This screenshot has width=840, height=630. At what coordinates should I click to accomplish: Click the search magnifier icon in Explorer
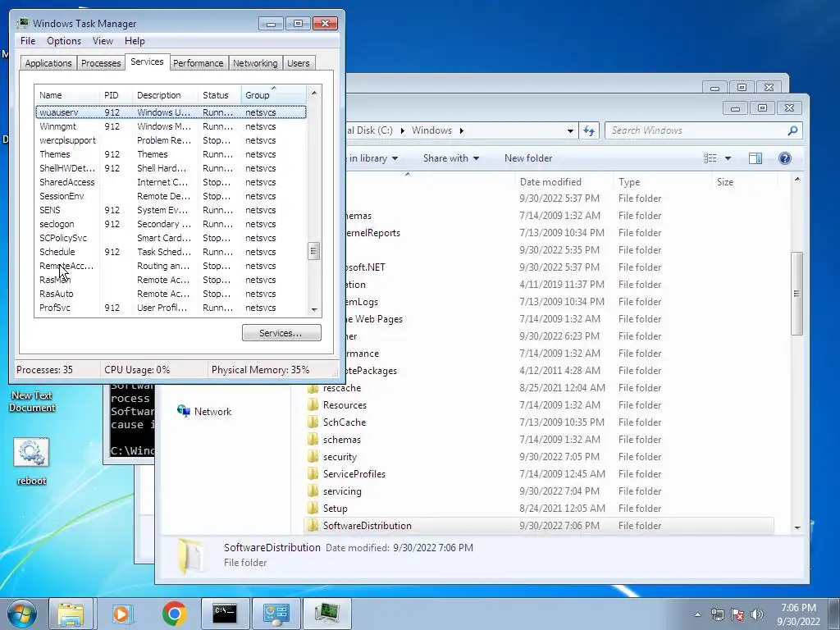click(x=793, y=130)
